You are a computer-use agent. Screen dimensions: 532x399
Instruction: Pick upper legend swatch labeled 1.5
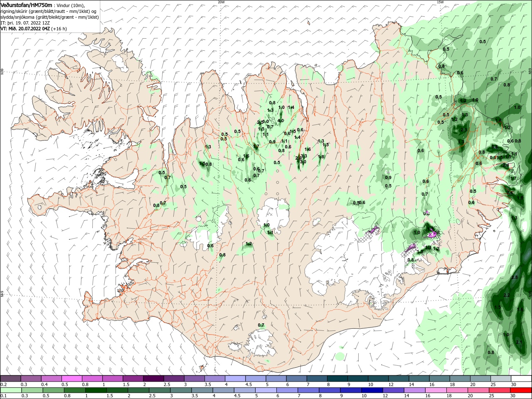click(x=133, y=378)
